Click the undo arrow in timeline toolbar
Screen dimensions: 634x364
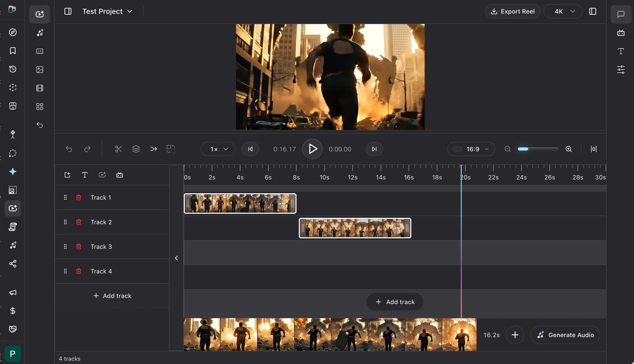pos(69,149)
